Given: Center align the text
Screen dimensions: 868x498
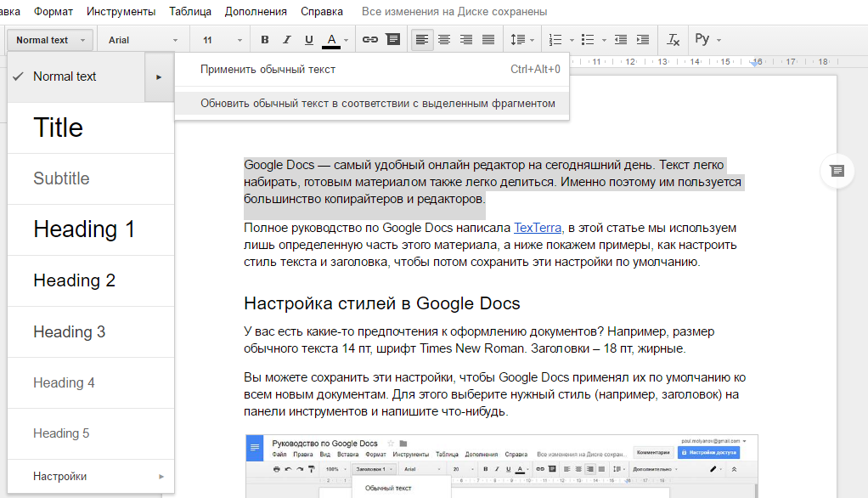Looking at the screenshot, I should [x=444, y=40].
